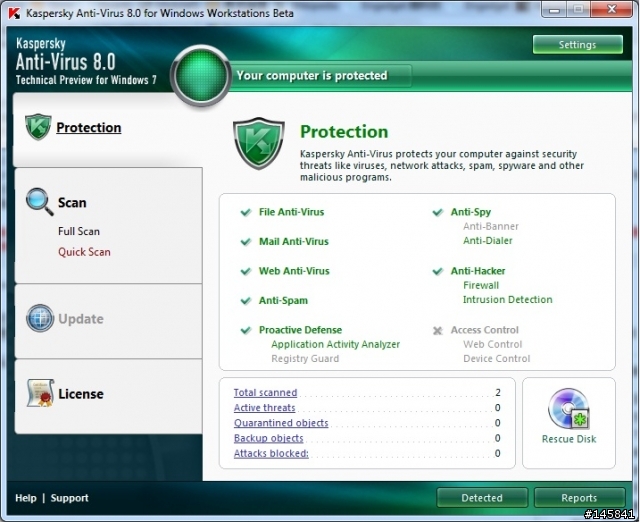Image resolution: width=640 pixels, height=522 pixels.
Task: Start a Full Scan
Action: click(79, 231)
